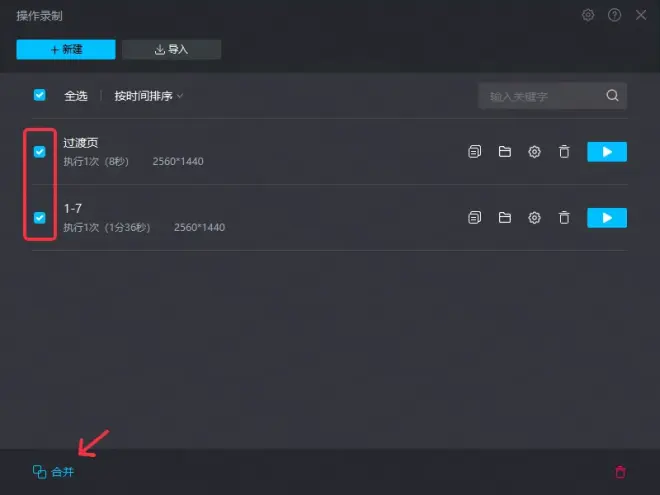Click the 新建 new recording button
Viewport: 660px width, 495px height.
tap(66, 50)
